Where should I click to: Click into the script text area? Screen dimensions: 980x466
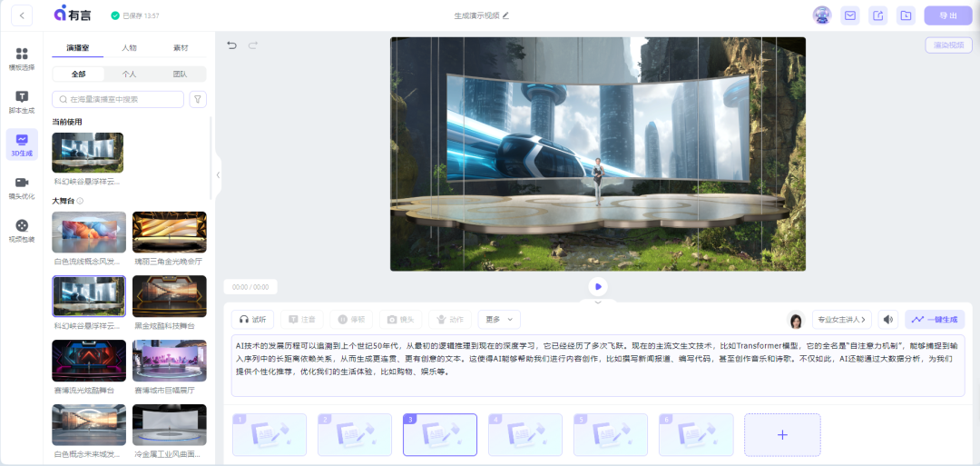click(598, 365)
